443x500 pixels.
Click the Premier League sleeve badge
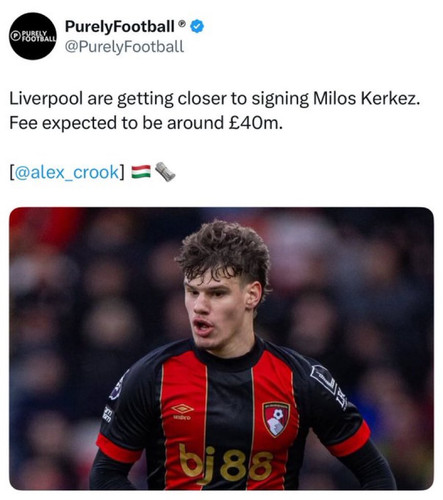point(117,388)
